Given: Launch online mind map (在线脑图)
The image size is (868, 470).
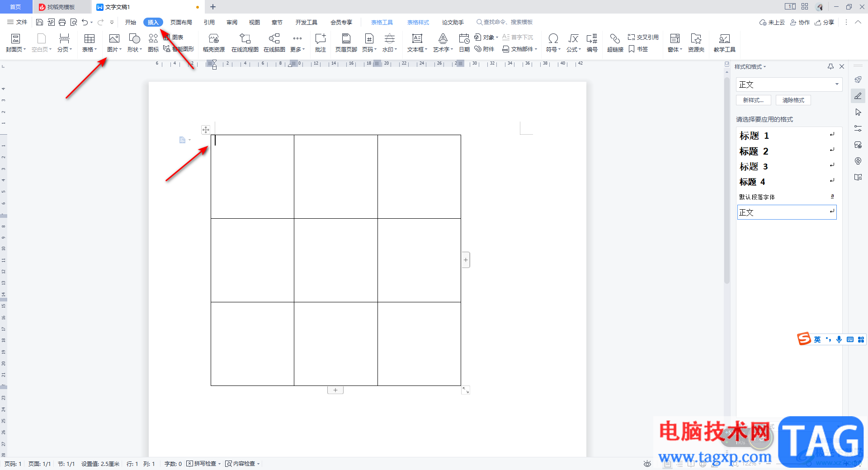Looking at the screenshot, I should coord(274,43).
